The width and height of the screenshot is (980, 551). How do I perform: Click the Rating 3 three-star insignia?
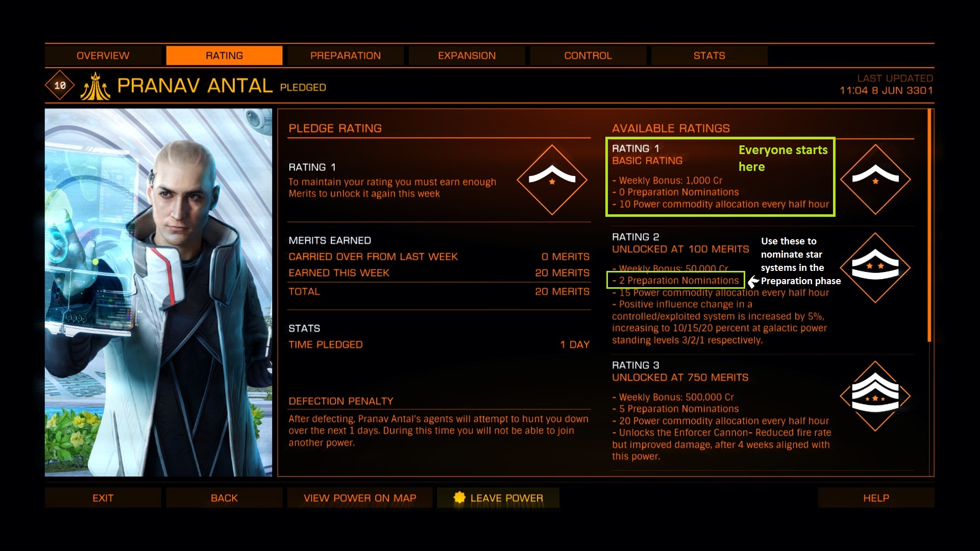coord(875,396)
